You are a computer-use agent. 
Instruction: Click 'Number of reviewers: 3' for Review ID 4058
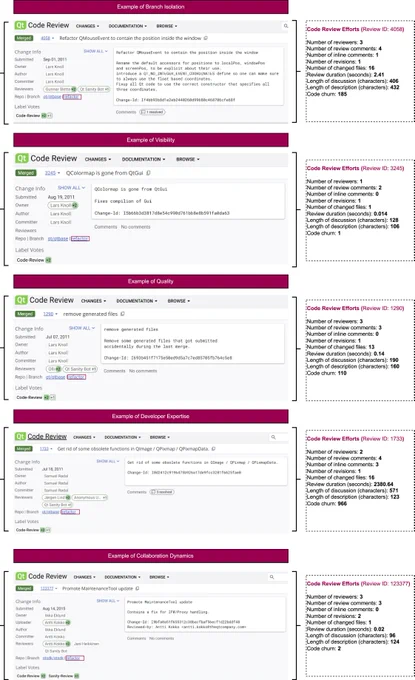pyautogui.click(x=334, y=42)
